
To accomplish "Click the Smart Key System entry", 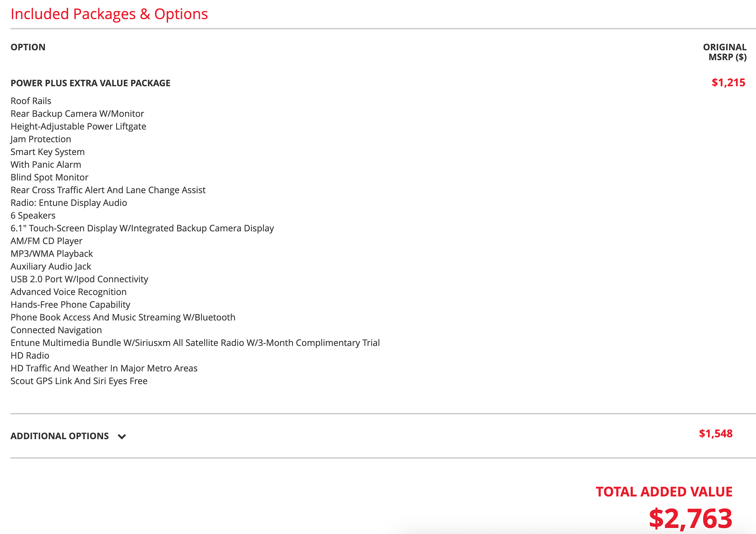I will 48,152.
